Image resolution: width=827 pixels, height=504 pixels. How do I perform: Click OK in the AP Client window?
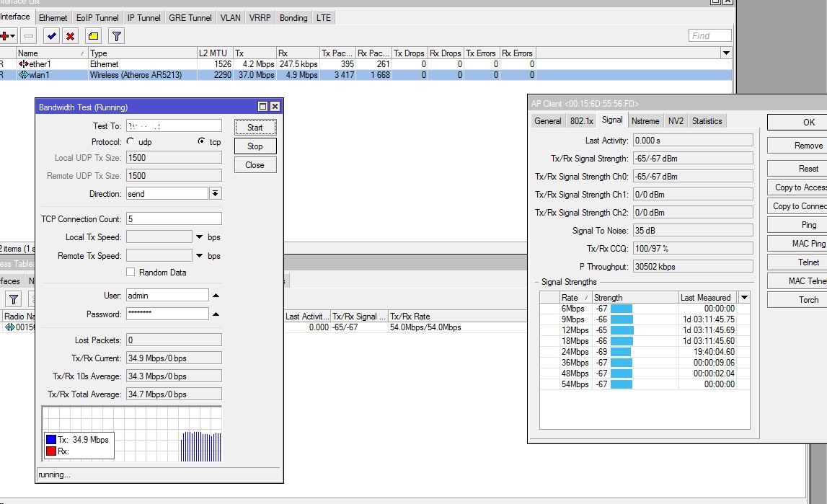[x=798, y=123]
